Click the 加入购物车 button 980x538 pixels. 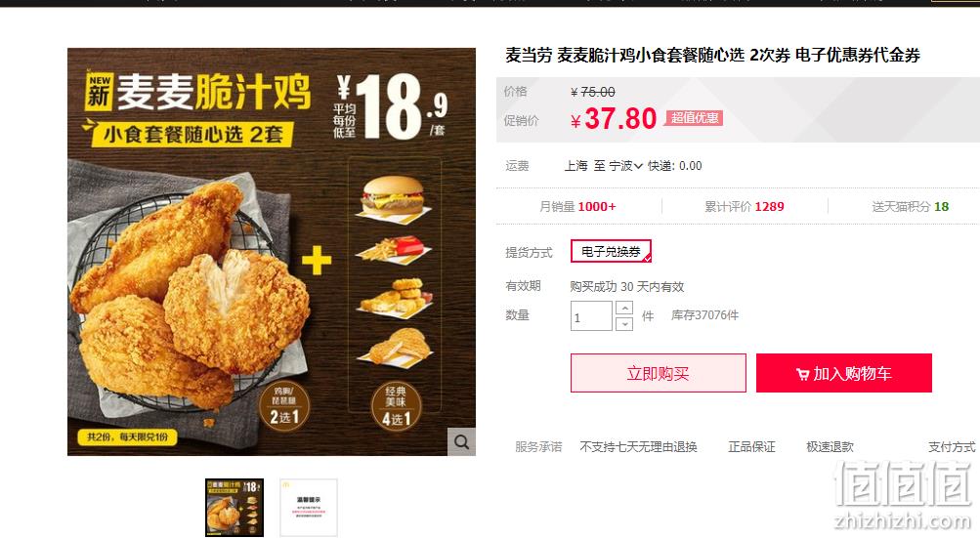(x=844, y=373)
